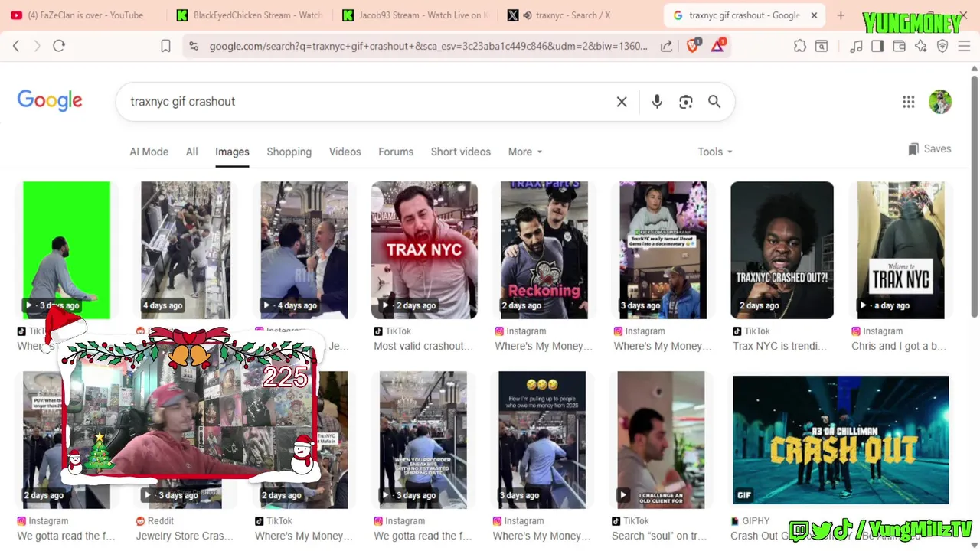Open Welcome to TRAX NYC thumbnail
This screenshot has width=980, height=551.
(x=900, y=250)
